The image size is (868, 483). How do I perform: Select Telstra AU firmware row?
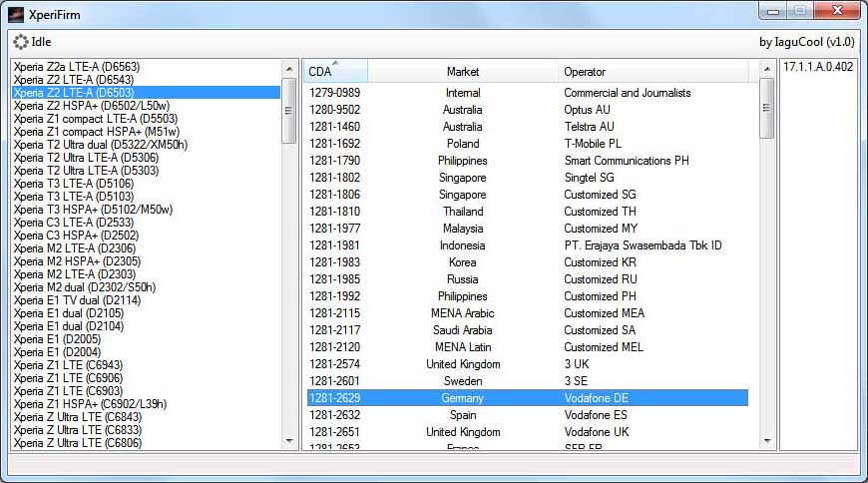(x=528, y=127)
